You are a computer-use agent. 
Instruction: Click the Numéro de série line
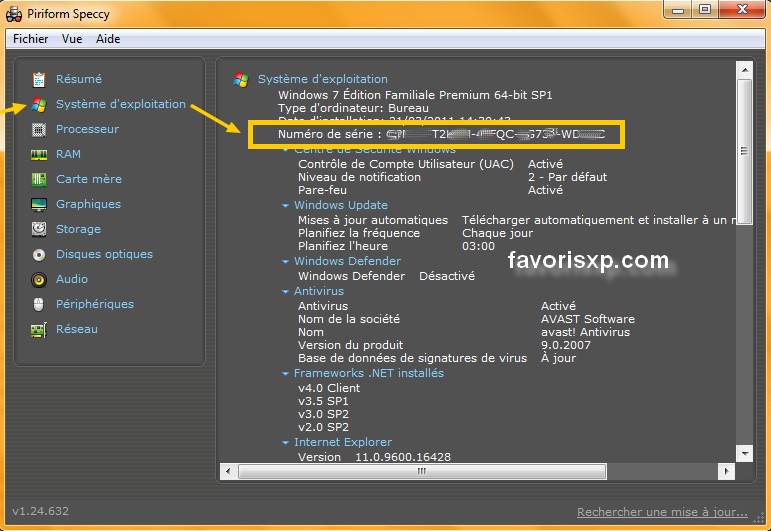click(x=442, y=134)
